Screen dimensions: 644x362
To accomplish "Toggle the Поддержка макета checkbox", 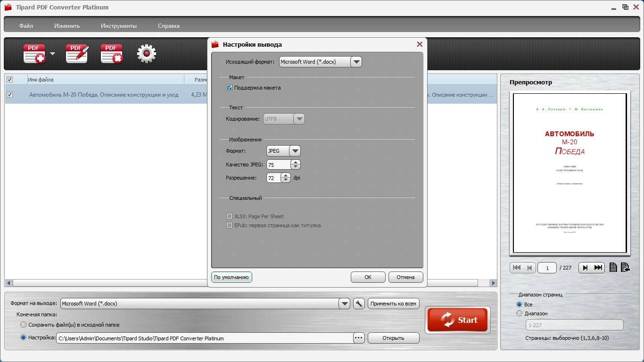I will (x=230, y=88).
